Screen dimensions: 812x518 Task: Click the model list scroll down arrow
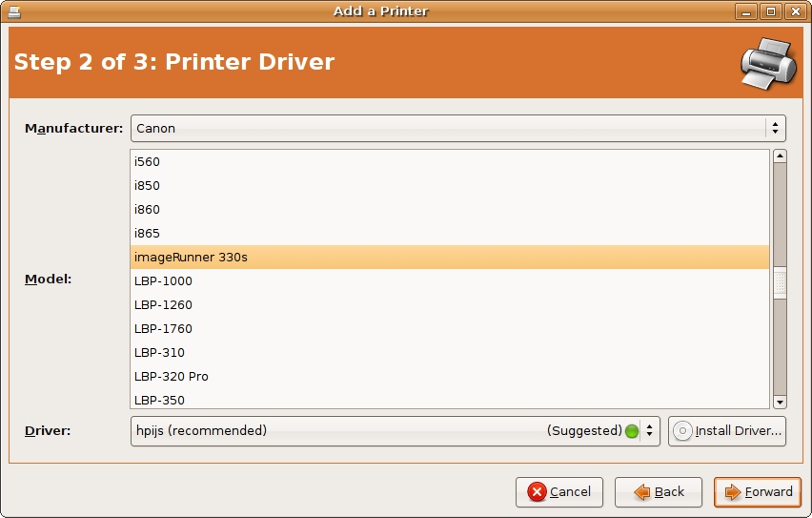click(x=780, y=402)
